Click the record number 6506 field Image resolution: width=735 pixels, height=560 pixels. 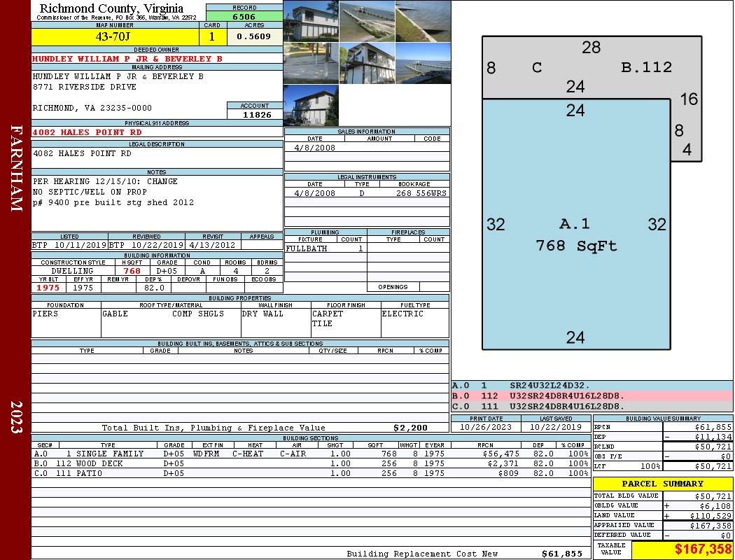(x=244, y=16)
